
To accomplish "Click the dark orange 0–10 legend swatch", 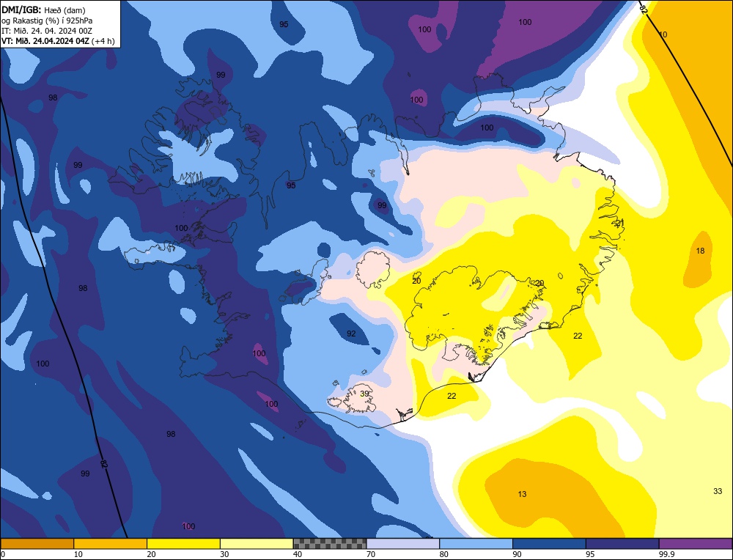I will [37, 543].
